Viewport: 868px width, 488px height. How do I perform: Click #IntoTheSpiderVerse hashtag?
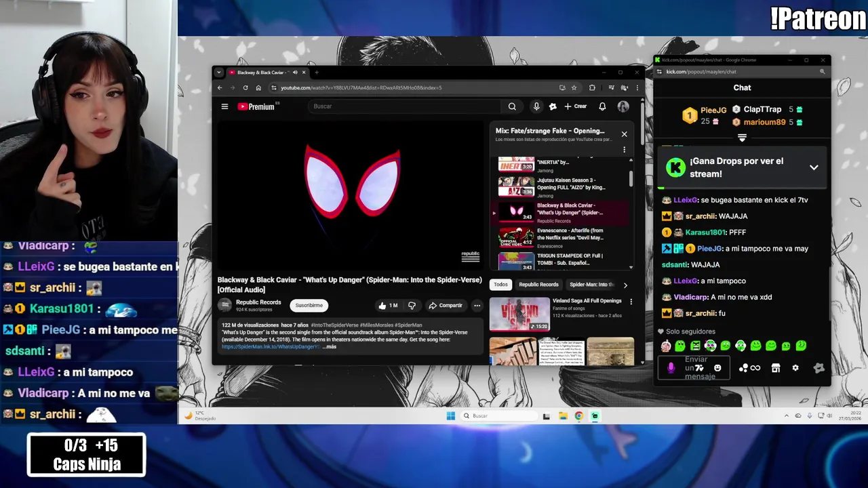tap(334, 325)
